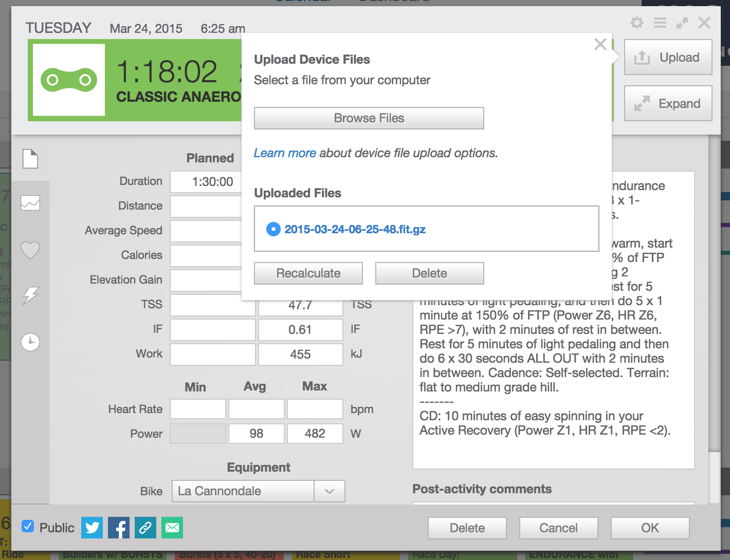Click Recalculate for the uploaded file
The image size is (730, 560).
click(308, 273)
